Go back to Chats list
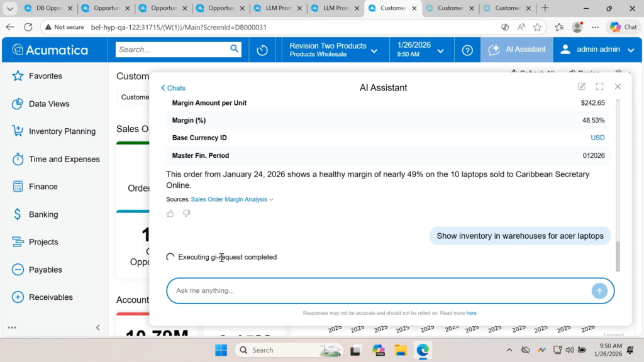Image resolution: width=644 pixels, height=362 pixels. [x=173, y=88]
